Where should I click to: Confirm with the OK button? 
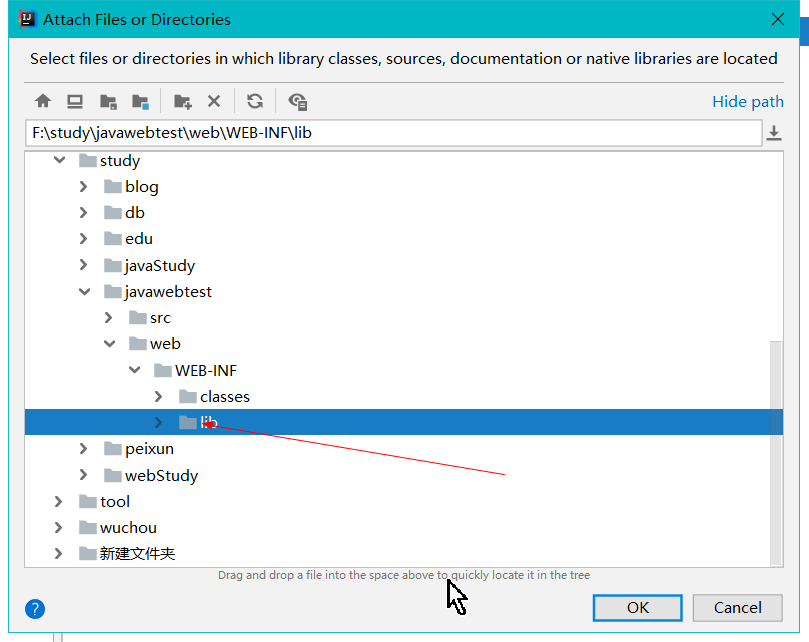[x=638, y=607]
